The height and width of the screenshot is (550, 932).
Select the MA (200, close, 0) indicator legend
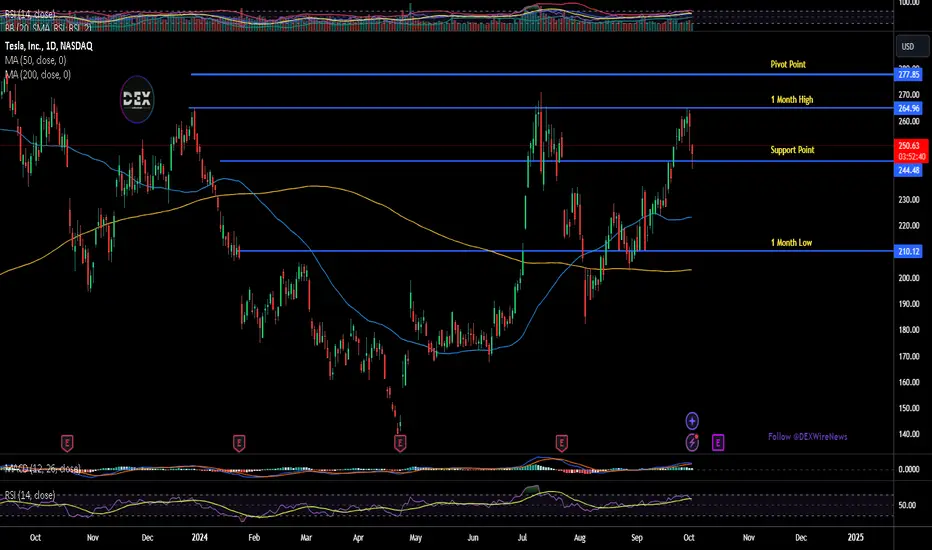point(38,74)
